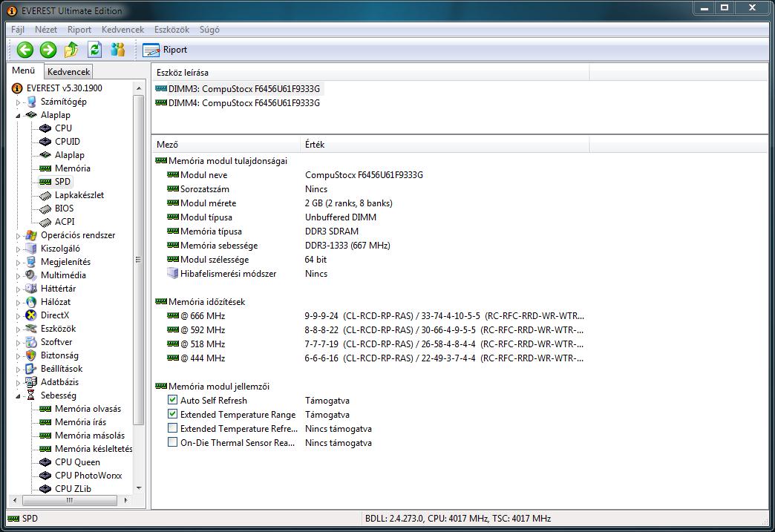Click the Multimédia speaker icon
Screen dimensions: 775x532
click(31, 275)
